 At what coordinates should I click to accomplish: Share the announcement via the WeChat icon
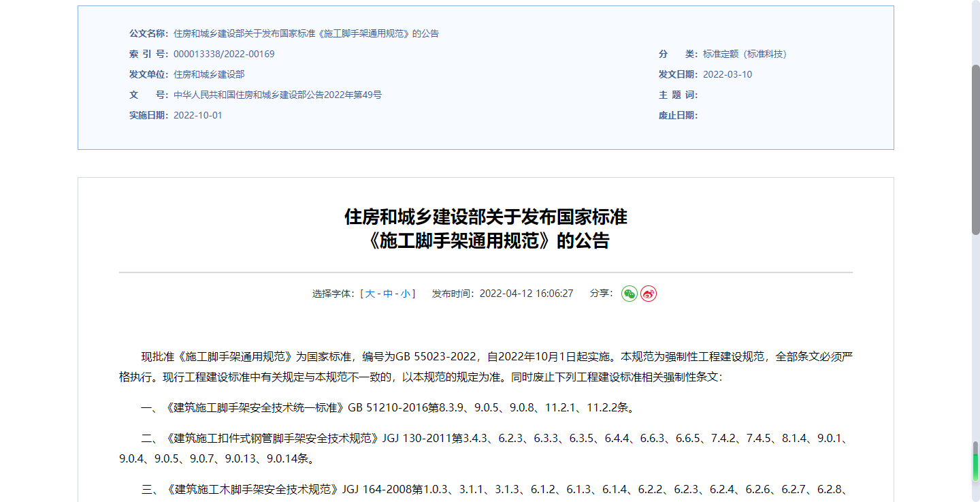(x=630, y=294)
